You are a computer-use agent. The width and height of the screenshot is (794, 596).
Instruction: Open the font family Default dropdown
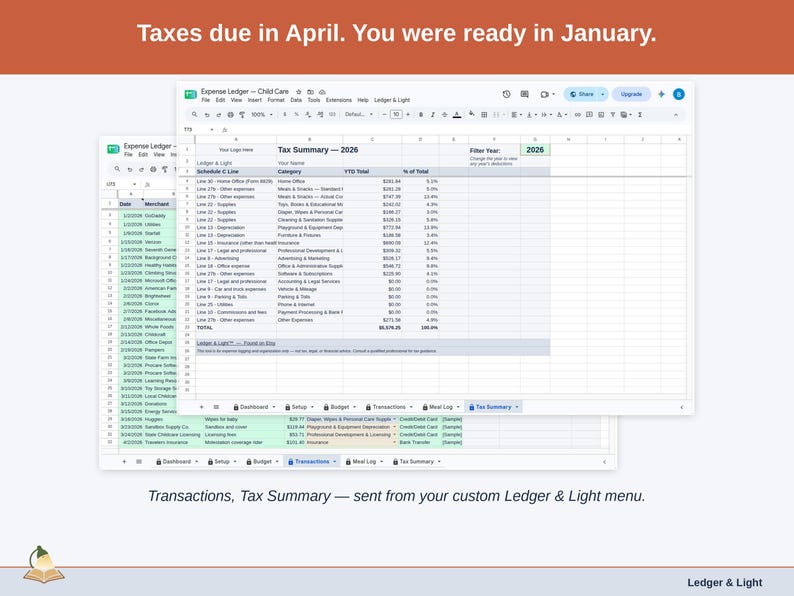[359, 114]
